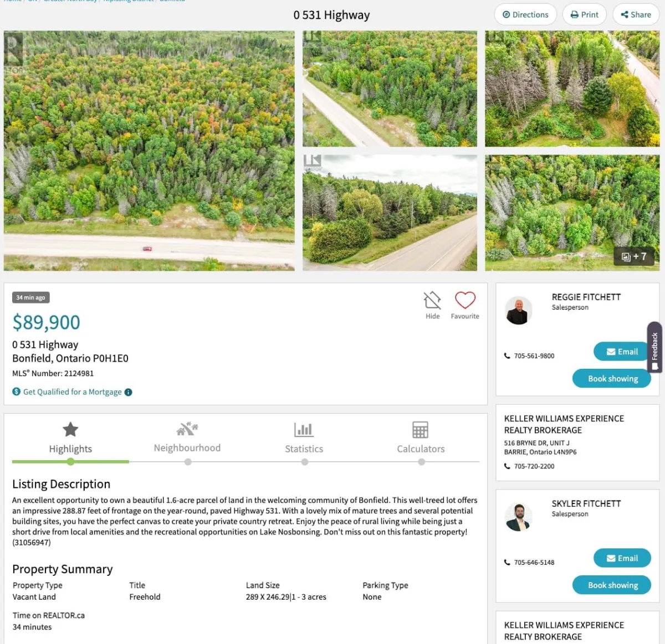
Task: Open the Calculators icon
Action: click(x=420, y=430)
